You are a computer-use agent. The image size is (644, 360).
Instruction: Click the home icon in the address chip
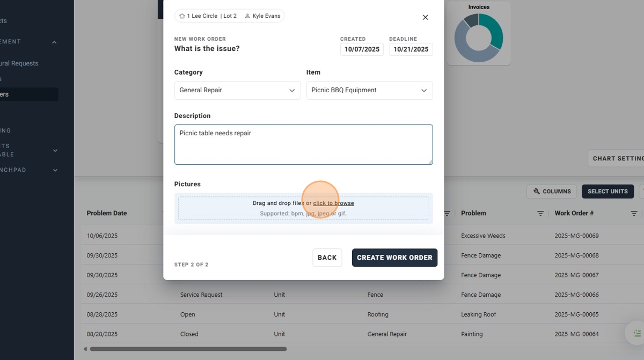tap(182, 16)
